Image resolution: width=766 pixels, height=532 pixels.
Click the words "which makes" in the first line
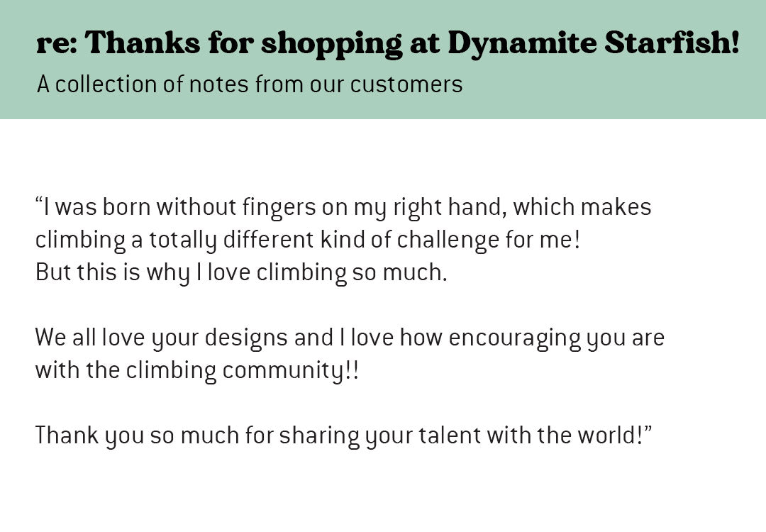[582, 207]
